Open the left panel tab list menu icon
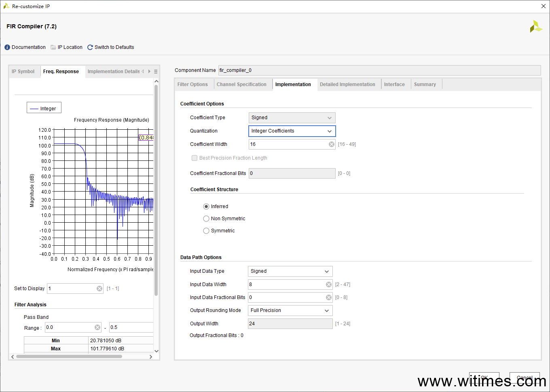This screenshot has width=550, height=392. coord(156,72)
